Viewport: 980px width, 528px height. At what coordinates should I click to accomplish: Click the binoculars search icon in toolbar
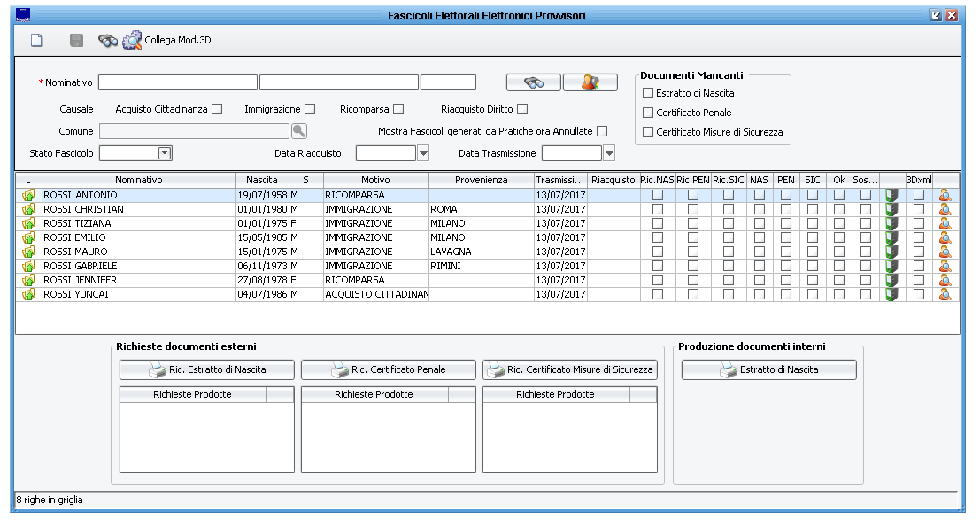point(108,40)
